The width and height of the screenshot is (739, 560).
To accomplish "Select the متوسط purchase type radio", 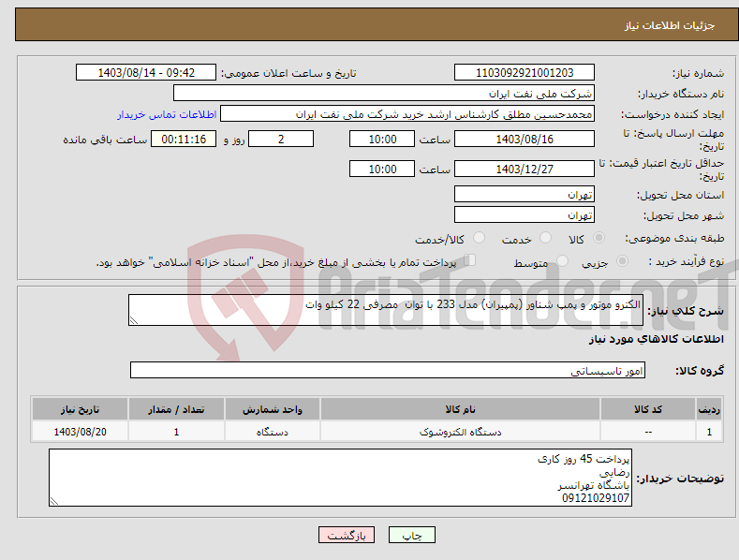I will (562, 261).
